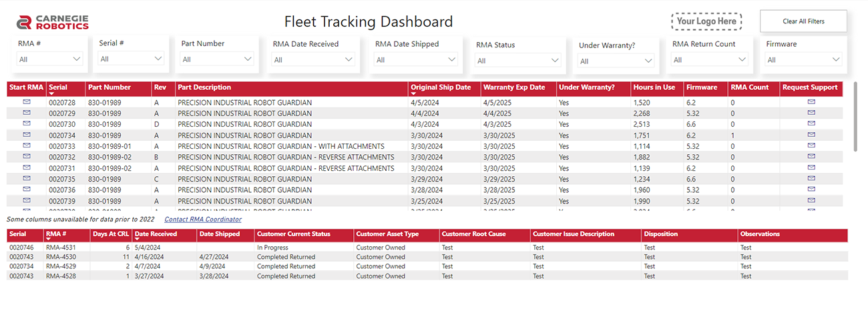Click Request Support envelope for serial 0020739
Image resolution: width=868 pixels, height=329 pixels.
tap(811, 201)
